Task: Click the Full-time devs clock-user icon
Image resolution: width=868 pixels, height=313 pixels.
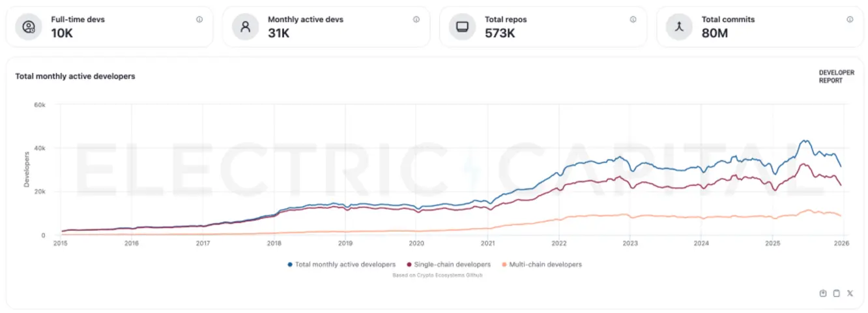Action: pyautogui.click(x=28, y=27)
